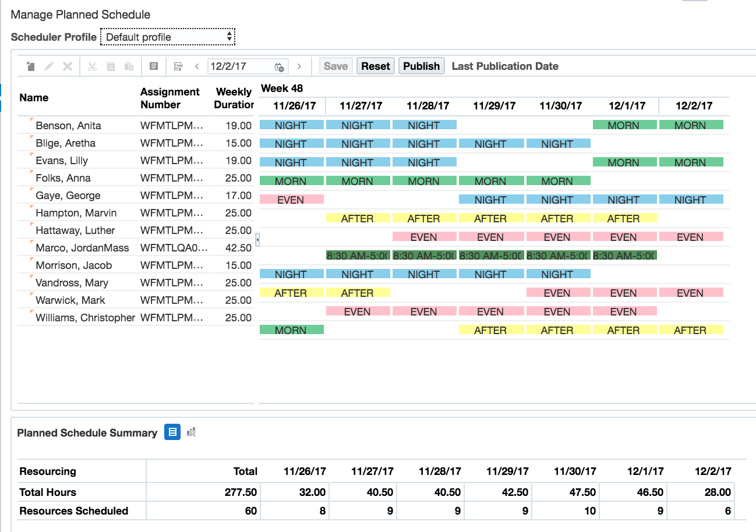756x532 pixels.
Task: Select Christopher Williams' MORN shift on 11/26/17
Action: click(291, 330)
